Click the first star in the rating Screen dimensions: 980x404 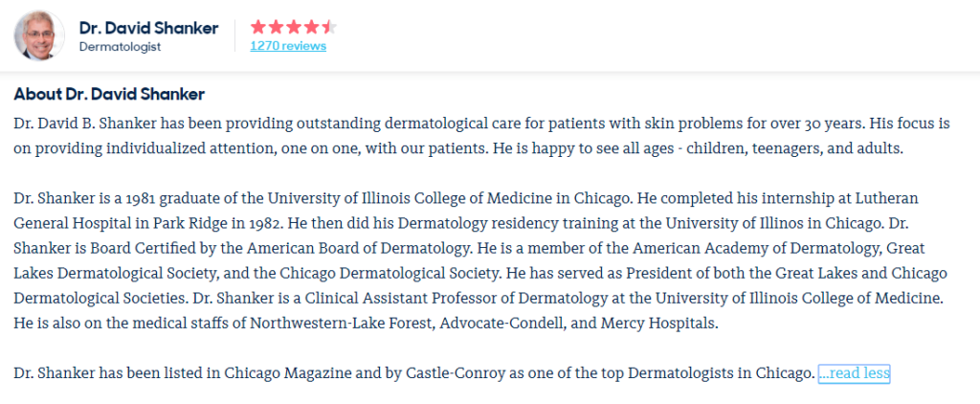click(x=258, y=27)
